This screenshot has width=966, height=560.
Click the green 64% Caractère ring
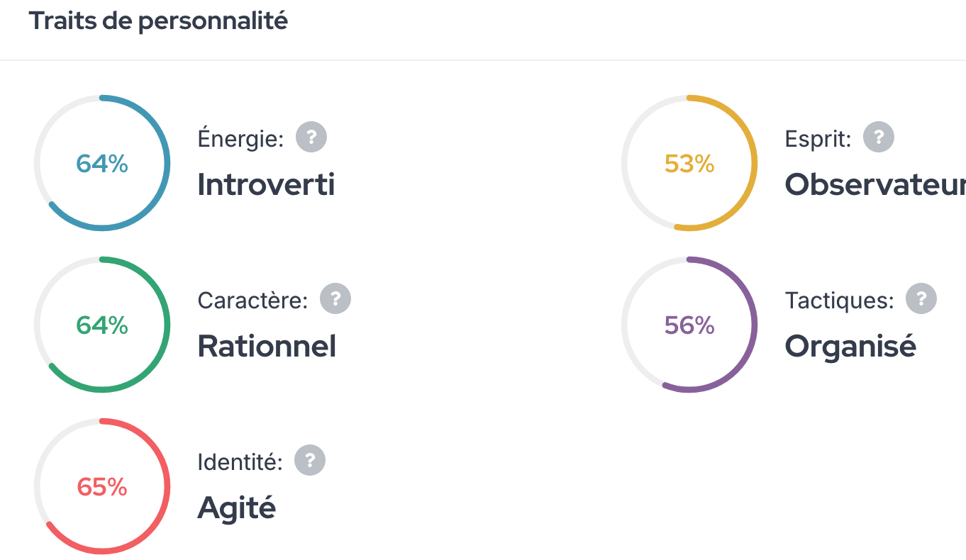point(102,325)
